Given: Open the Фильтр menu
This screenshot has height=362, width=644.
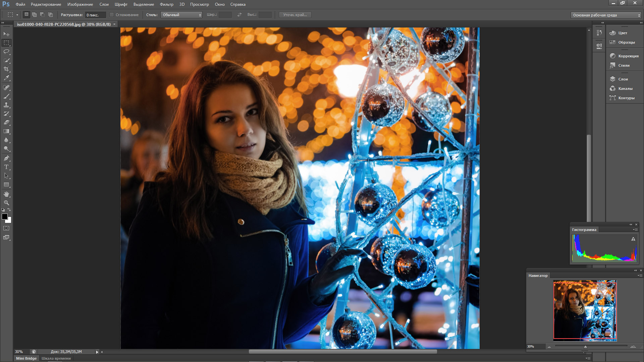Looking at the screenshot, I should [166, 4].
